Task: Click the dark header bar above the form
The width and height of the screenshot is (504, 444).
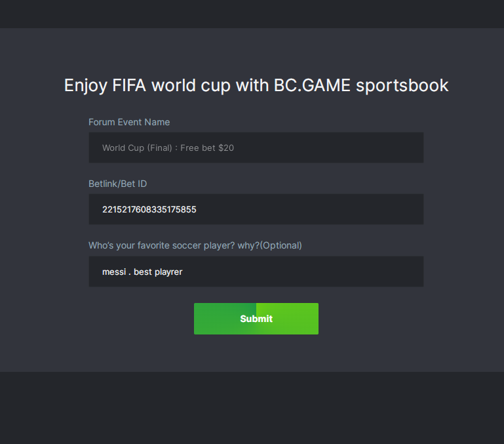Action: click(252, 14)
